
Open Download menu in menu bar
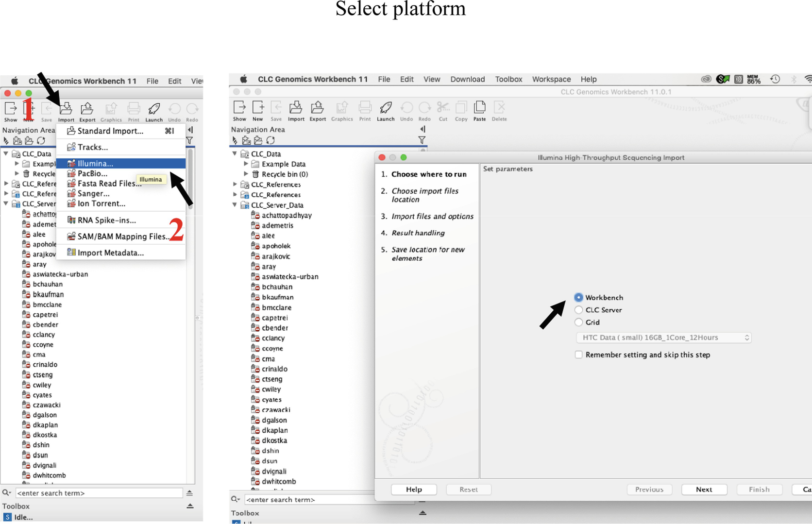point(467,79)
